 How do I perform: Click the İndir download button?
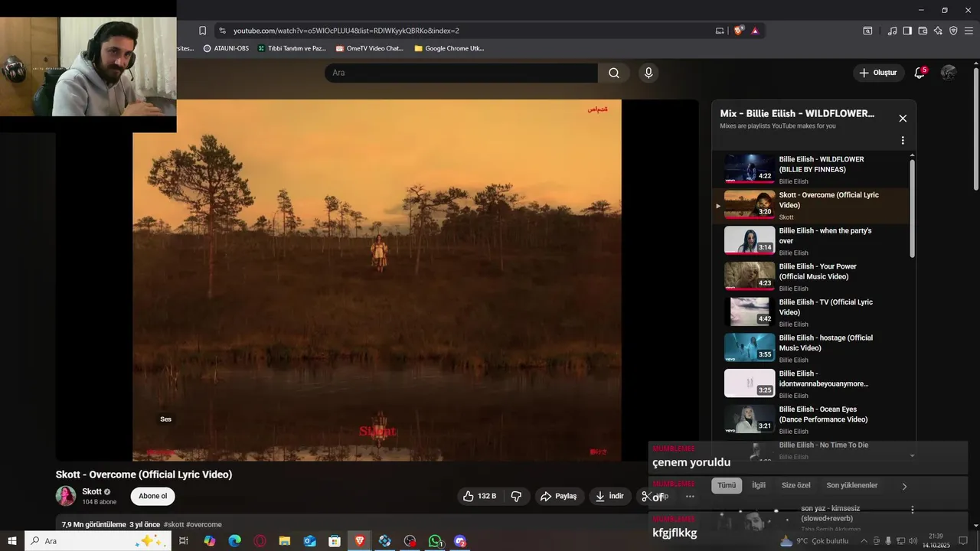[x=609, y=496]
